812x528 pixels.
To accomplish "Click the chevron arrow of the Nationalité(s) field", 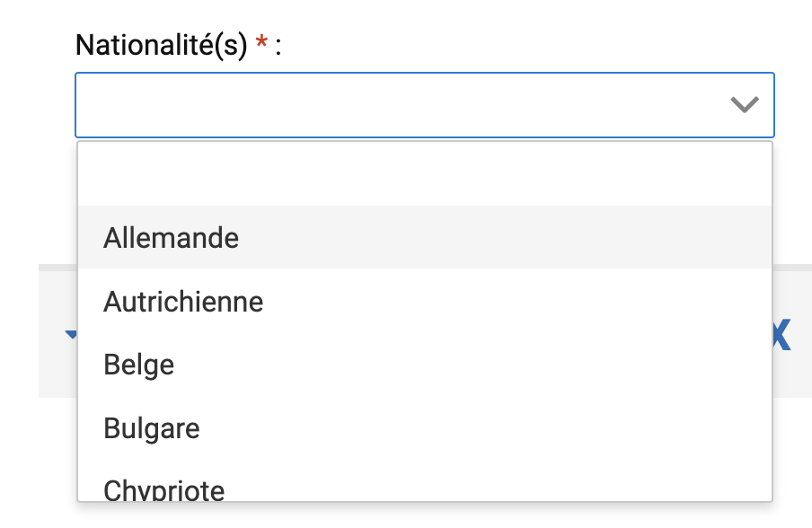I will [745, 105].
